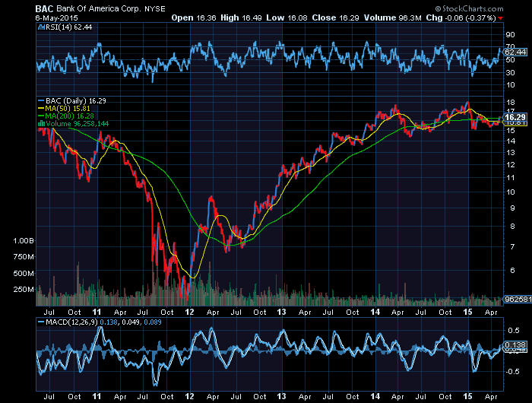Click the 'MACD(12,26,9)' indicator label

[x=71, y=322]
